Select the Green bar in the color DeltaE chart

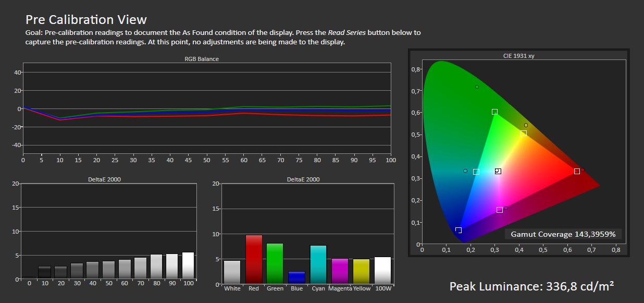click(x=275, y=263)
